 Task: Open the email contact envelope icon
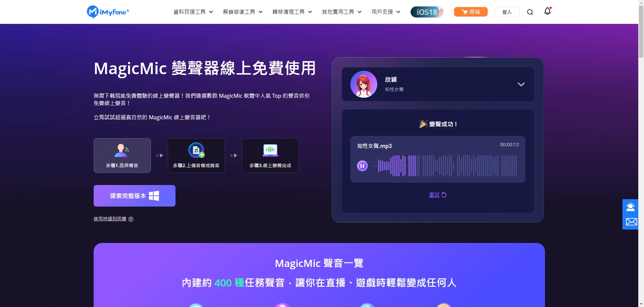pos(632,222)
